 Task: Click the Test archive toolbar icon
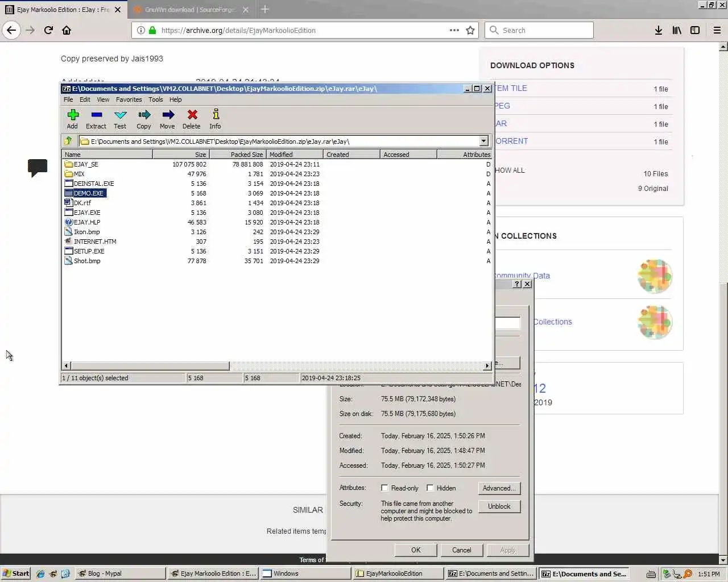[120, 119]
